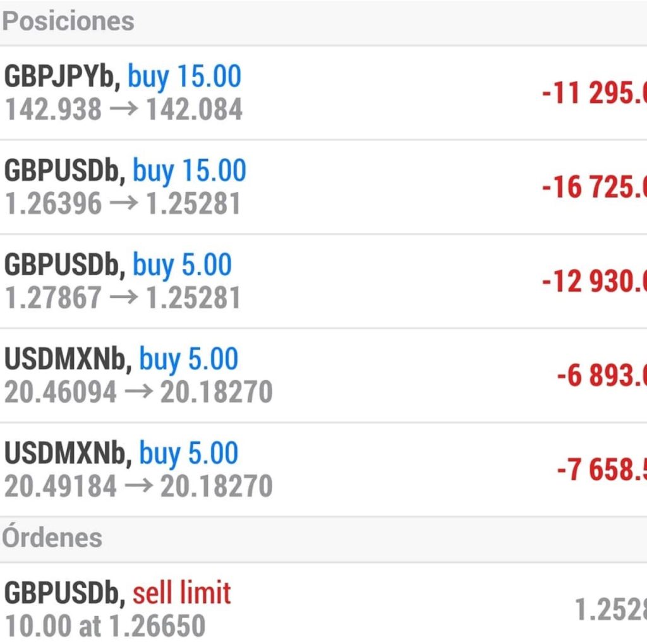Click the -7 658 loss amount
Viewport: 647px width, 644px height.
(x=602, y=470)
